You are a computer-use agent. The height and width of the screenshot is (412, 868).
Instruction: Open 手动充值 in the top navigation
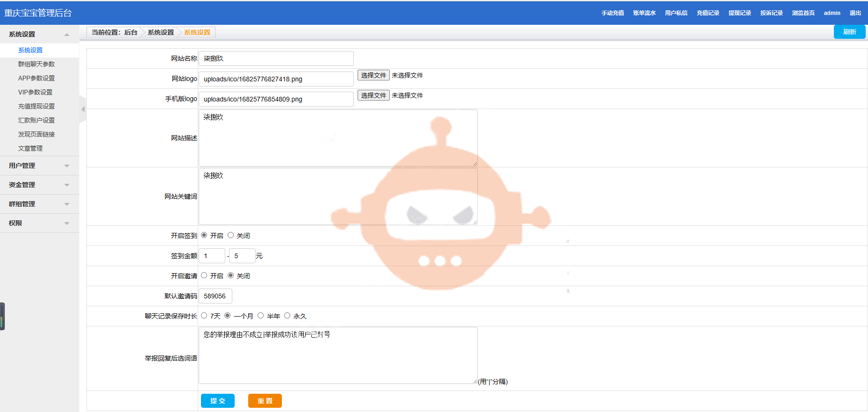pos(612,13)
